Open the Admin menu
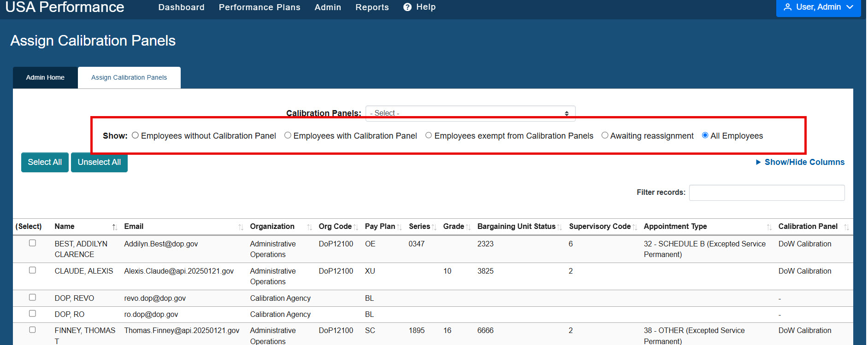The image size is (868, 345). tap(328, 7)
